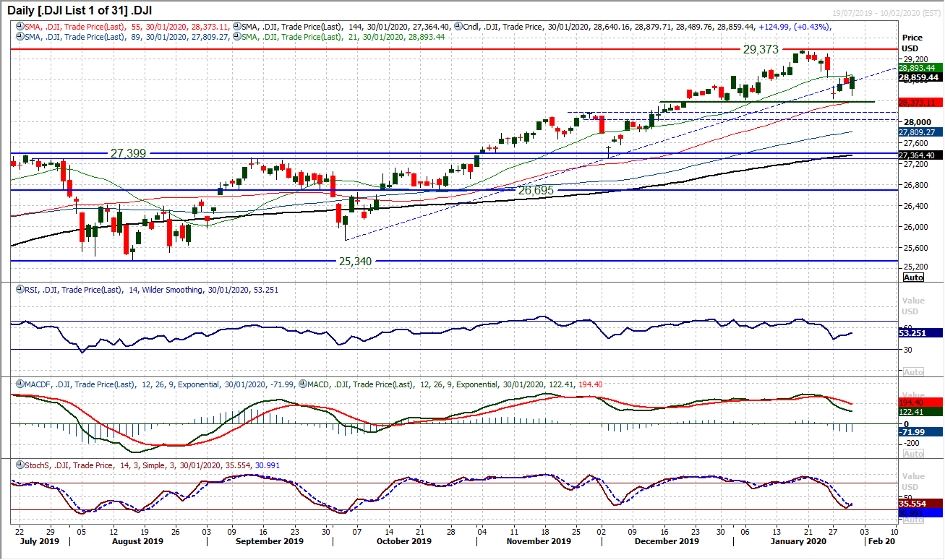Toggle the Auto button in the MACD pane
The height and width of the screenshot is (560, 945).
[912, 453]
